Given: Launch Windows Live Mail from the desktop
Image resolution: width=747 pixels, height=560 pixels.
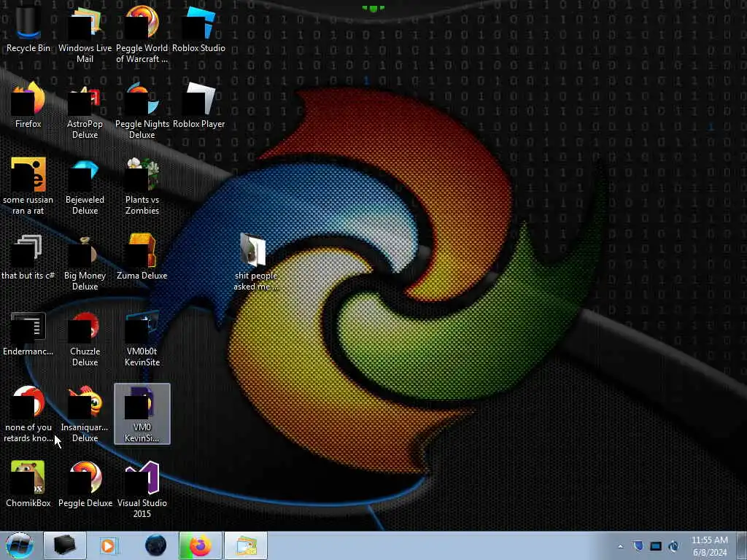Looking at the screenshot, I should (85, 34).
